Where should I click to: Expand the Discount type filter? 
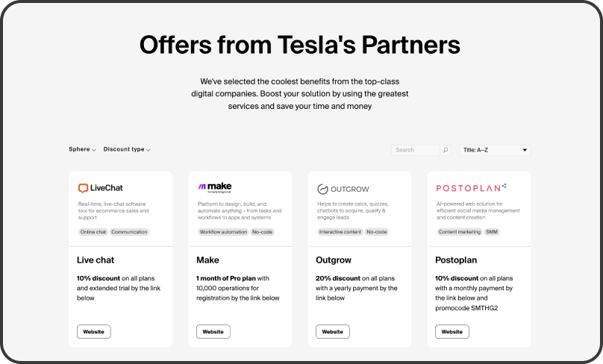pos(127,149)
